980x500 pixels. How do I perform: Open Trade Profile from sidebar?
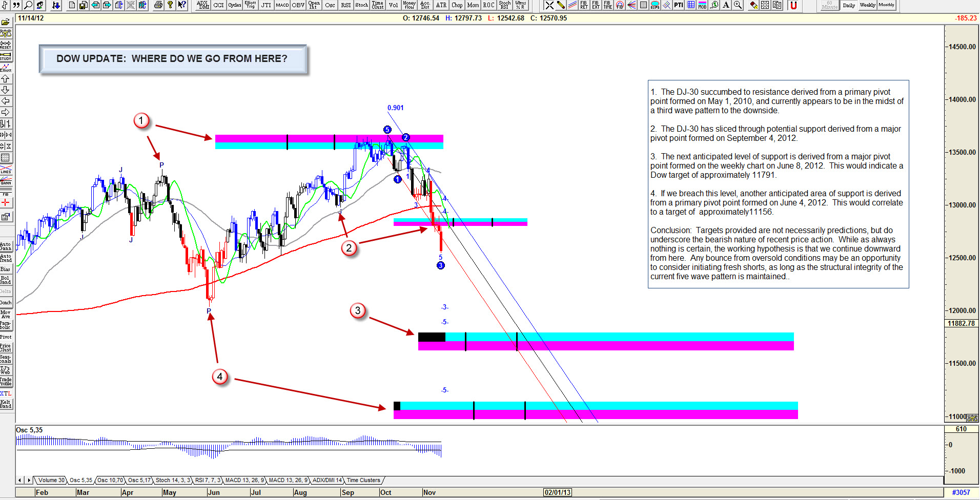[x=6, y=382]
